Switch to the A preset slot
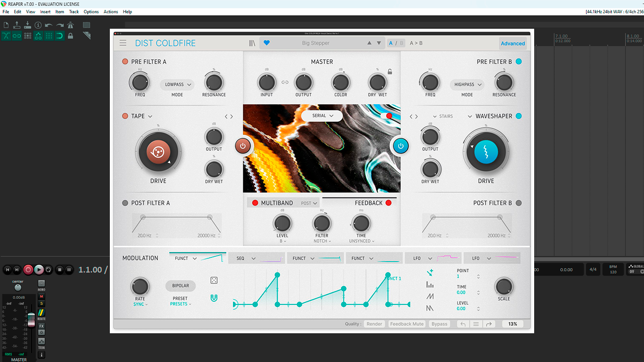644x362 pixels. click(391, 43)
